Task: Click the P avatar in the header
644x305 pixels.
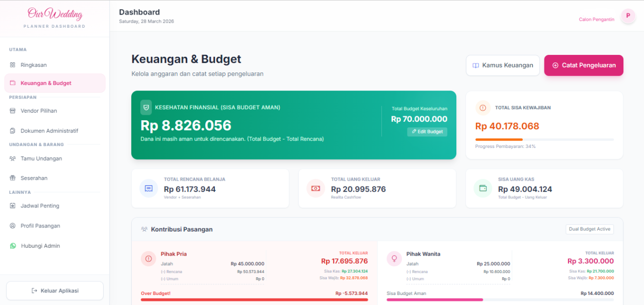Action: (627, 16)
